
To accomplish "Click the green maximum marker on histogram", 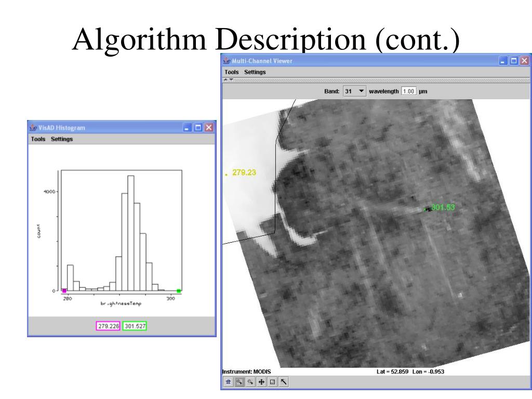I will click(x=179, y=291).
